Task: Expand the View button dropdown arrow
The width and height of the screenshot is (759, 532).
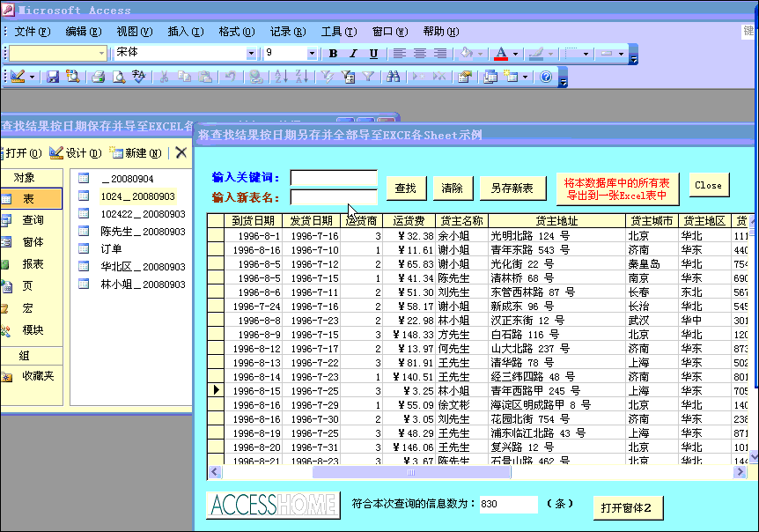Action: [x=32, y=77]
